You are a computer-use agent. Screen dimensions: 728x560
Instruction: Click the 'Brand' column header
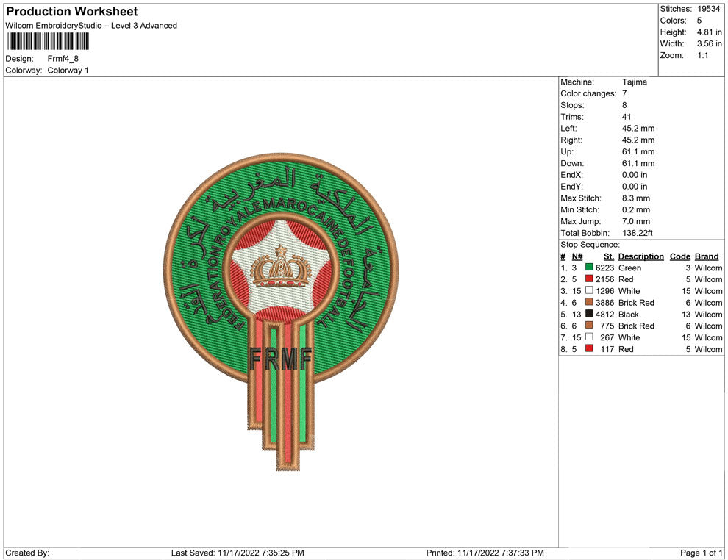pos(707,256)
